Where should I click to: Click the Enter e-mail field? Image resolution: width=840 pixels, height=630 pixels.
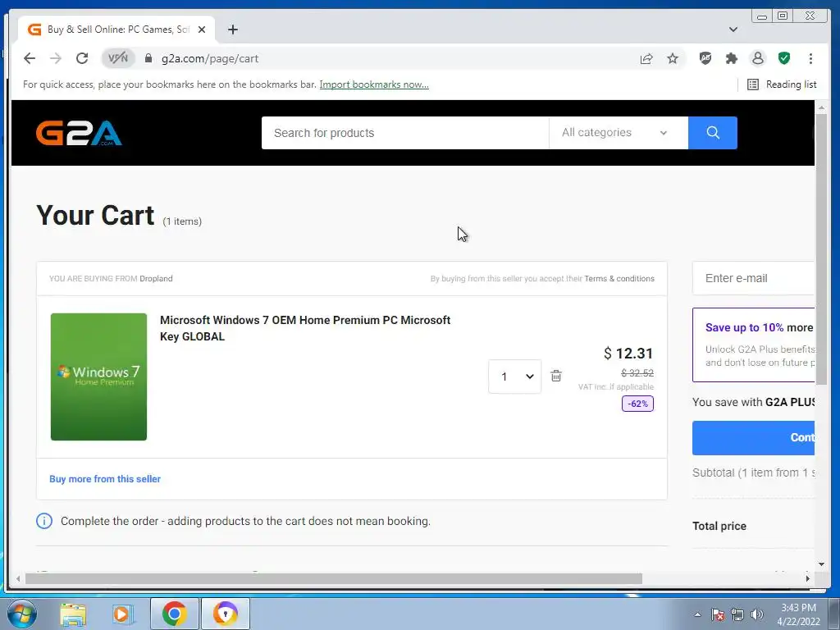[753, 278]
